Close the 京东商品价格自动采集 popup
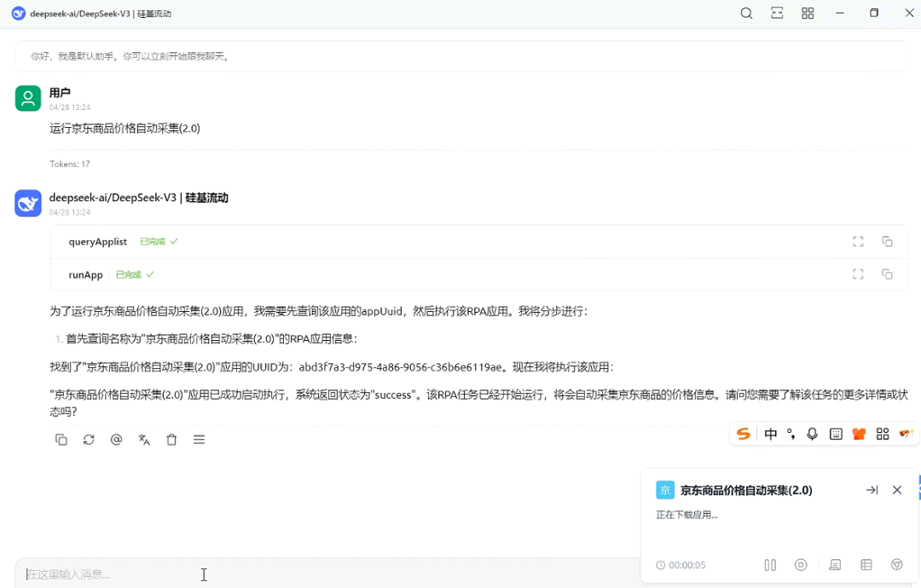 click(897, 490)
